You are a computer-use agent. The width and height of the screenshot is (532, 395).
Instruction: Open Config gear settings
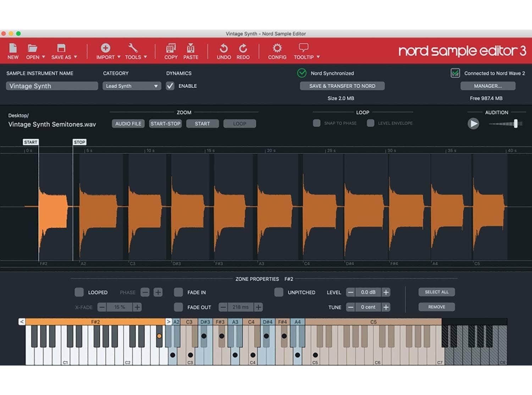coord(277,48)
